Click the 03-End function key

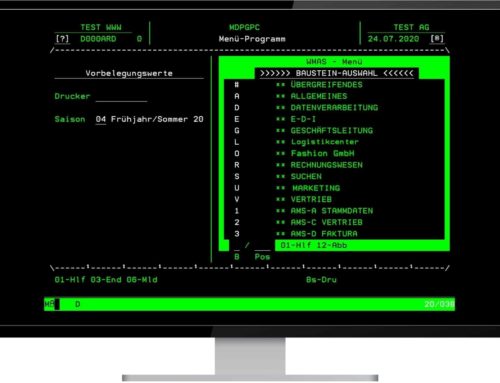click(106, 280)
